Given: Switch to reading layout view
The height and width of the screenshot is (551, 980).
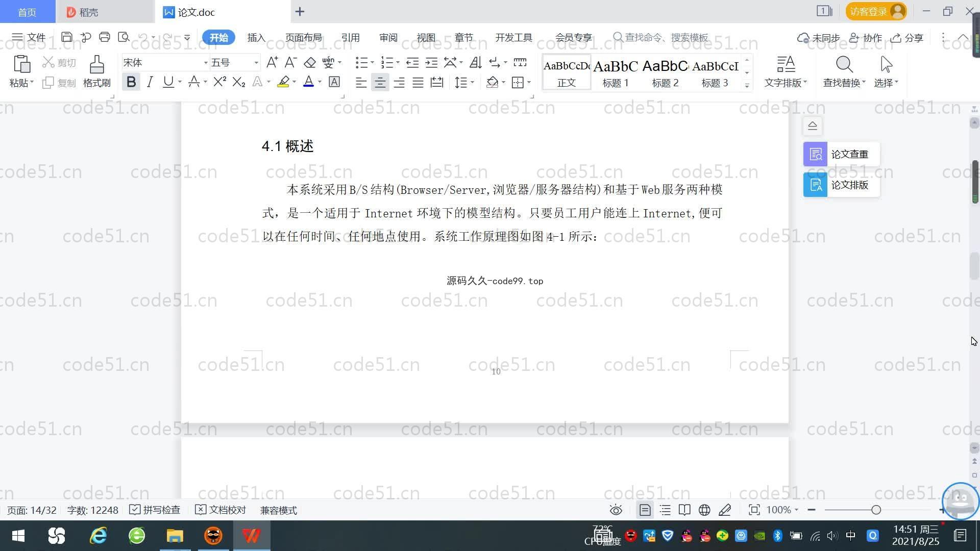Looking at the screenshot, I should click(684, 510).
